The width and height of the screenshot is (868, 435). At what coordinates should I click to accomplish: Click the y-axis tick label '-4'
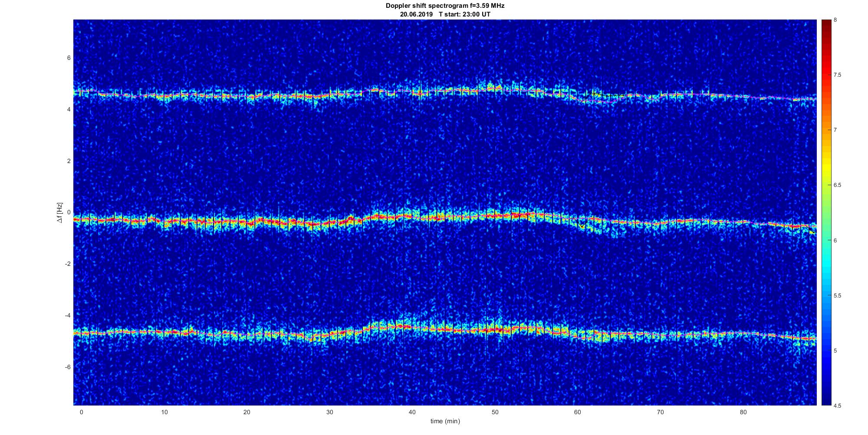pyautogui.click(x=68, y=315)
